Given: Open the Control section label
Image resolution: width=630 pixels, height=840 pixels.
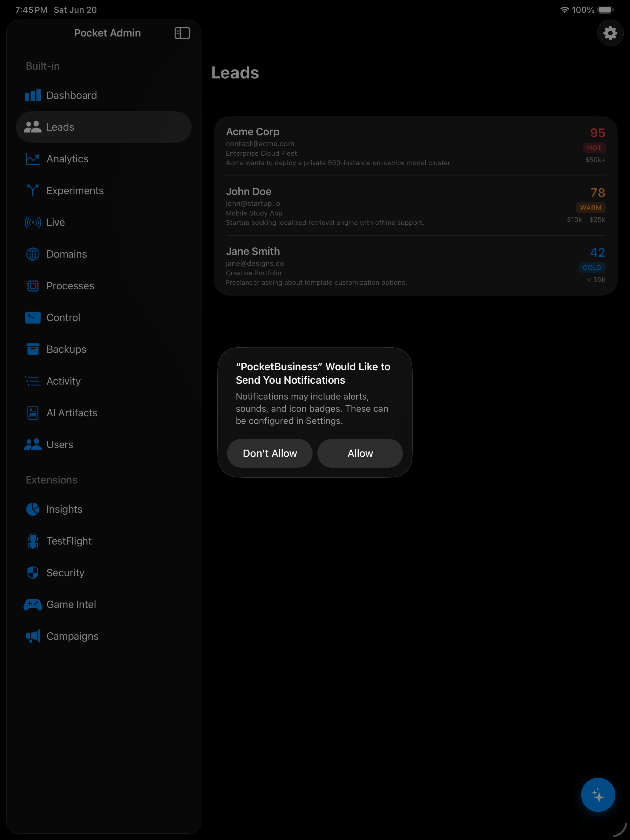Looking at the screenshot, I should (63, 317).
